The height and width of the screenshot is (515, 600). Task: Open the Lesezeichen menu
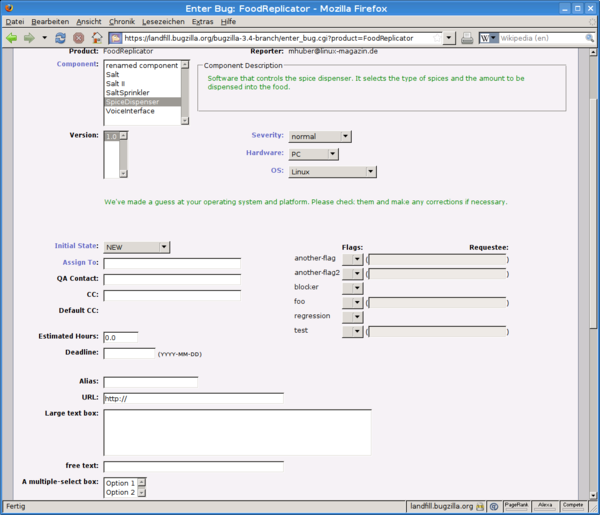[x=163, y=21]
